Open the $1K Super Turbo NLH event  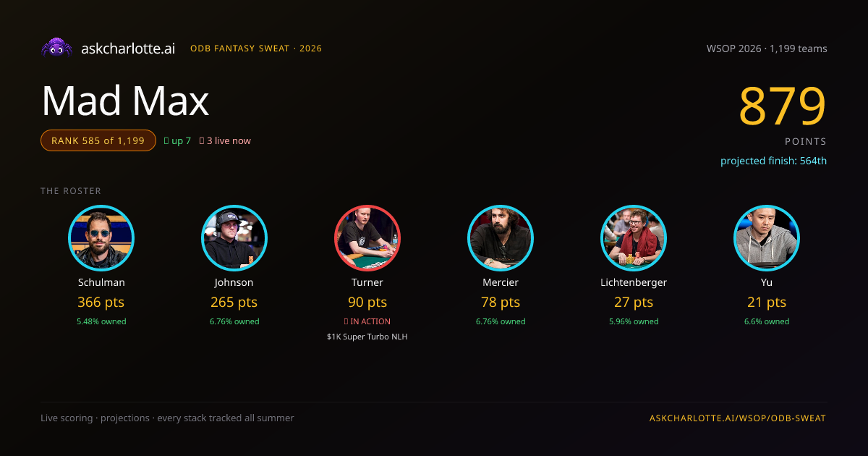coord(367,337)
